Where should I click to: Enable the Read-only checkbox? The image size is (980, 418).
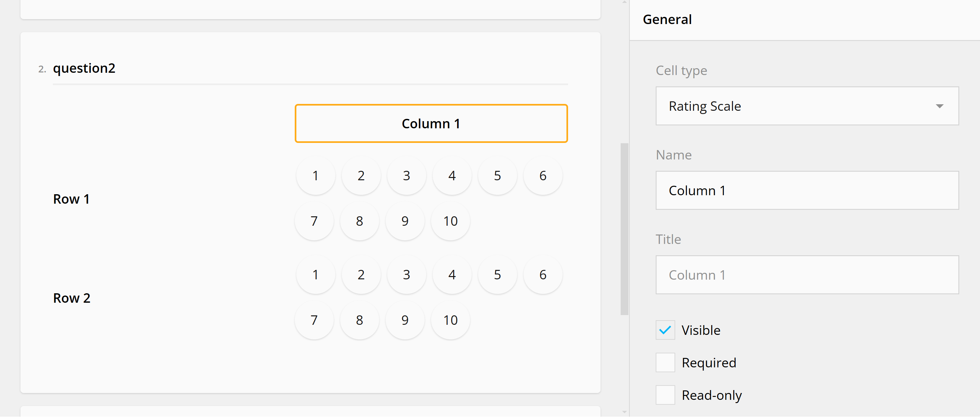[665, 395]
